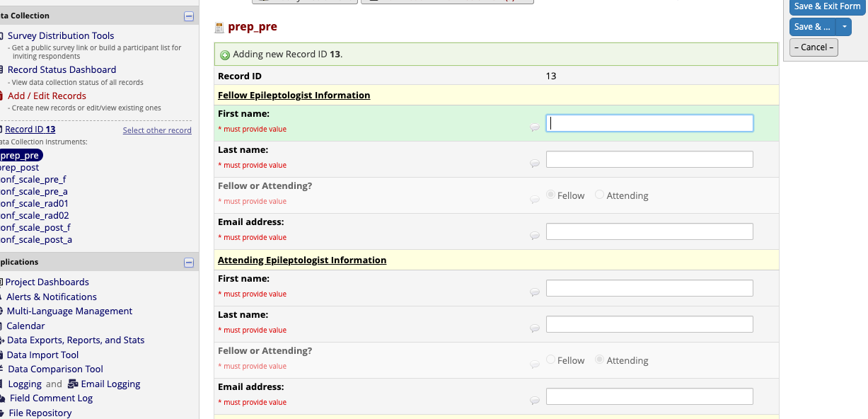Open Data Exports, Reports, and Stats
This screenshot has height=419, width=868.
76,340
